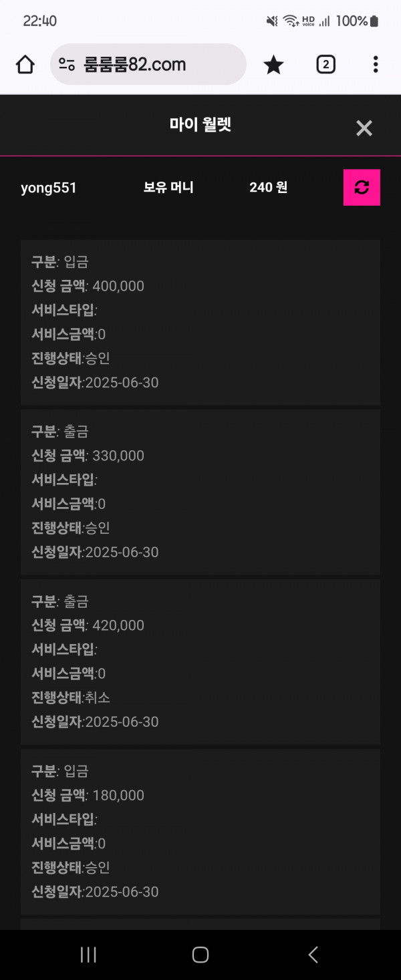The width and height of the screenshot is (401, 980).
Task: Tap the browser home icon
Action: [x=25, y=64]
